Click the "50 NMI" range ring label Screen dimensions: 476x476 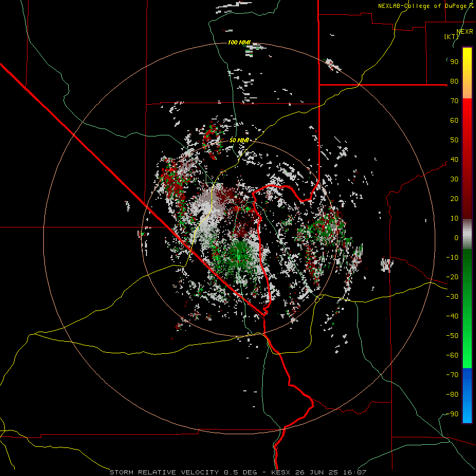[239, 140]
